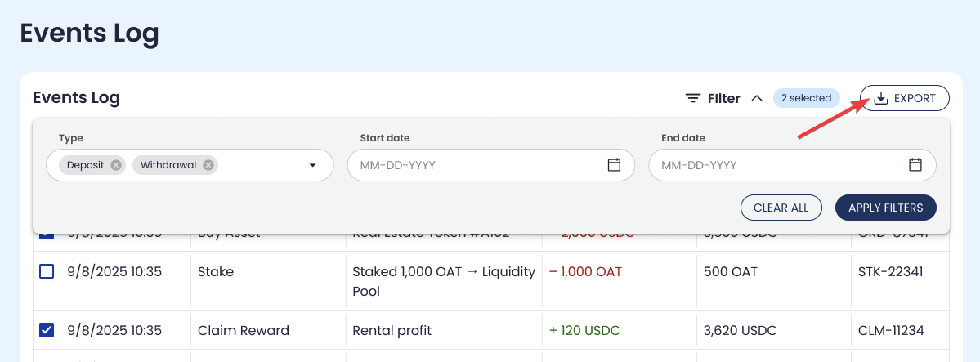Collapse the filter panel using the chevron
Image resolution: width=980 pixels, height=362 pixels.
point(757,98)
